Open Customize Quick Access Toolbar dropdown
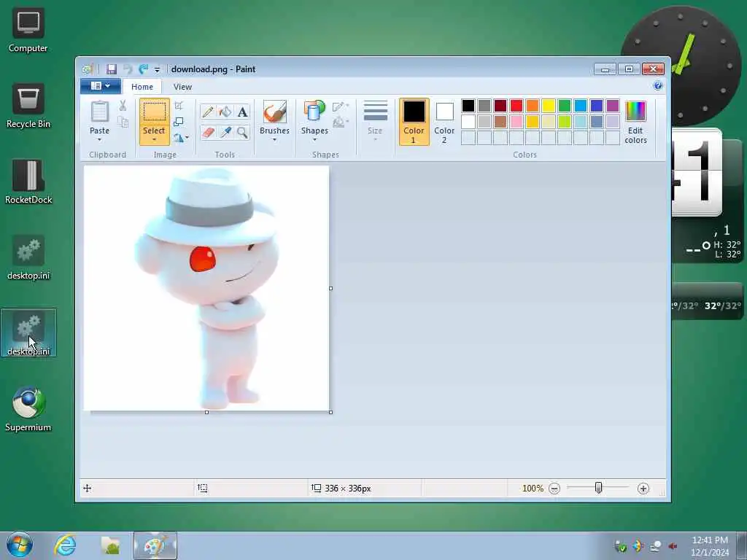The image size is (747, 560). tap(158, 69)
